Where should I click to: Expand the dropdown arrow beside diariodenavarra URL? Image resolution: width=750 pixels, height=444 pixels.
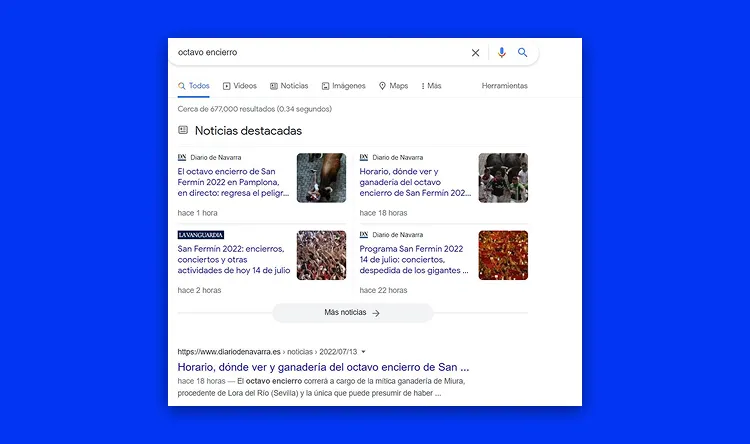[364, 352]
